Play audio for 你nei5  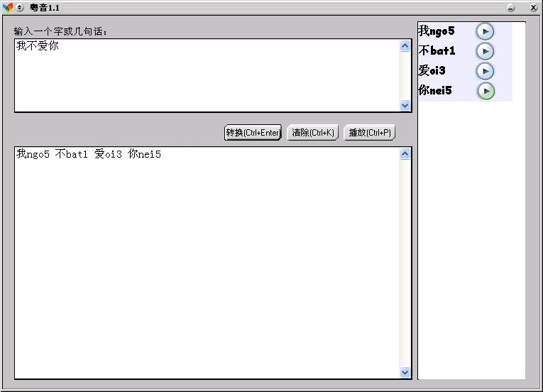point(485,91)
